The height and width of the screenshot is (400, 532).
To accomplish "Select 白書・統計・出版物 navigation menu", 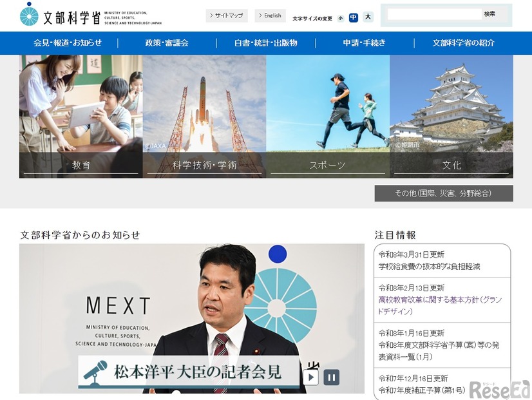I will pos(266,43).
